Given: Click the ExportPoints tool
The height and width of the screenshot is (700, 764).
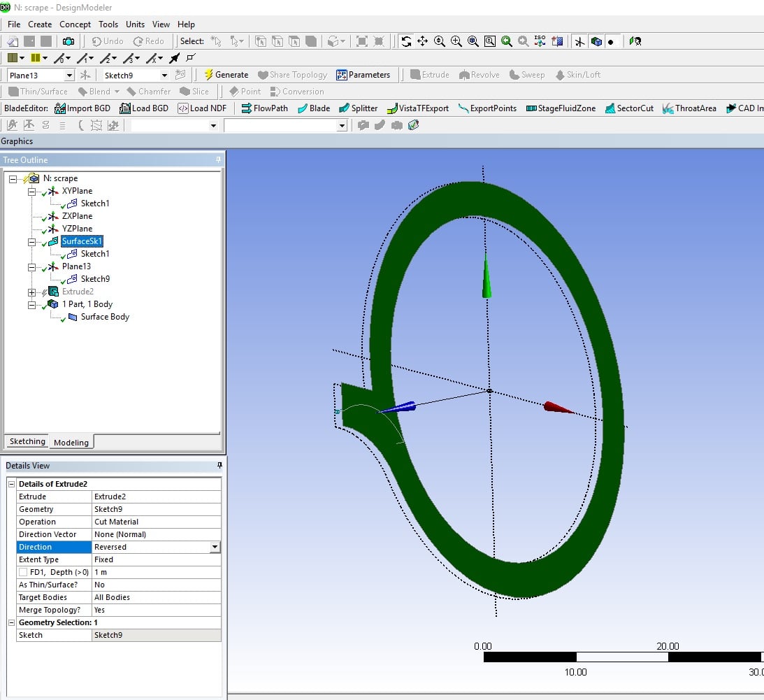Looking at the screenshot, I should (487, 108).
